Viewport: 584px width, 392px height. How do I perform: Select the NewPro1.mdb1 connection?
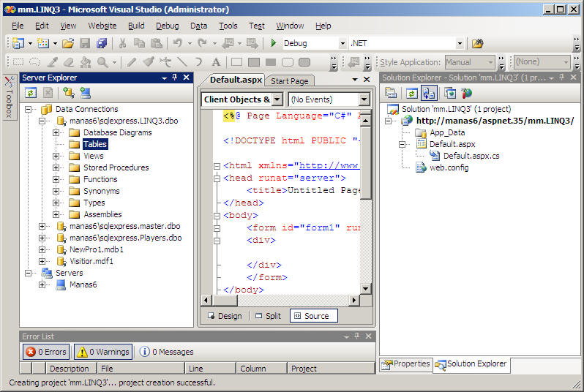coord(97,249)
